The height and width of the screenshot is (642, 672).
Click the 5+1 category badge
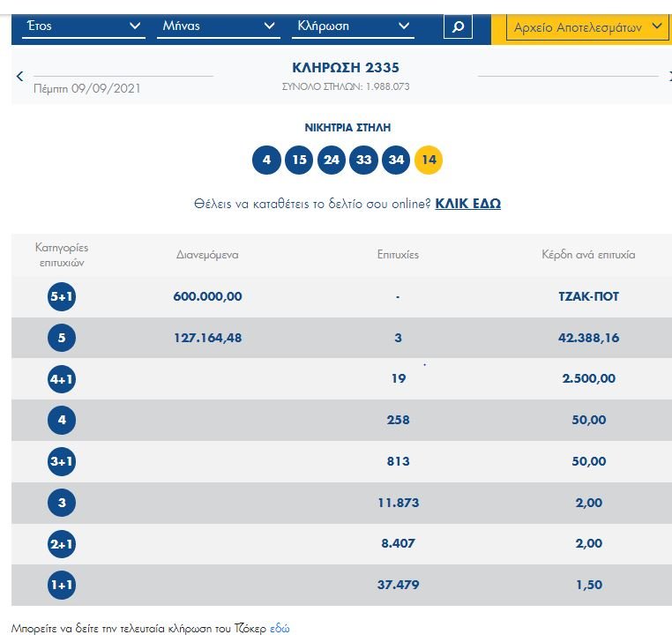point(62,297)
